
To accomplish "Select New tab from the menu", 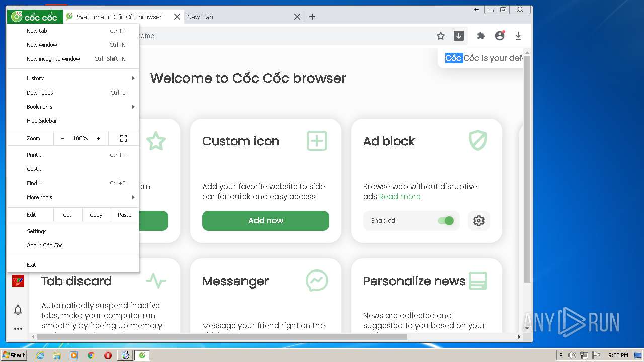I will (73, 31).
